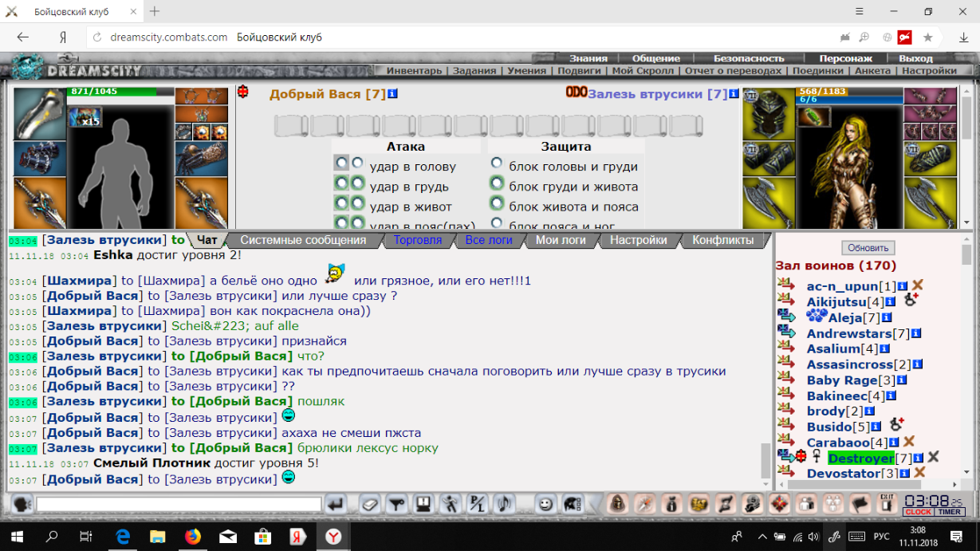
Task: Click info icon beside Baby Rage
Action: [903, 380]
